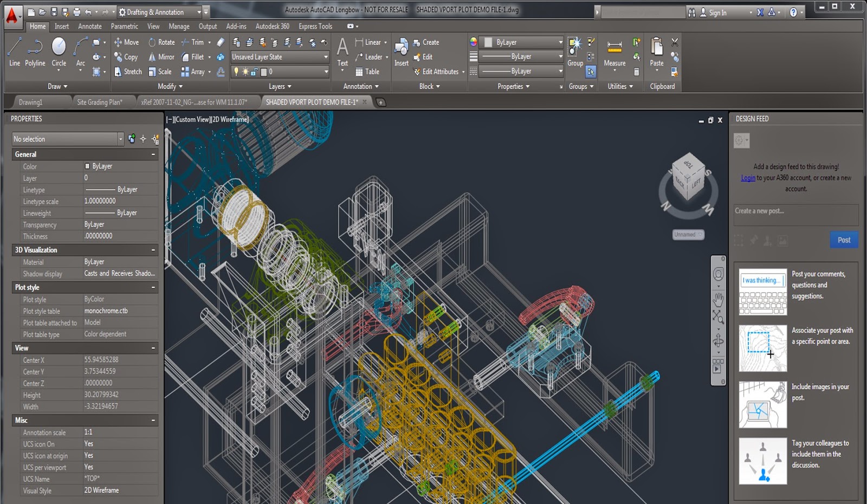The height and width of the screenshot is (504, 867).
Task: Click the Create block icon
Action: (417, 42)
